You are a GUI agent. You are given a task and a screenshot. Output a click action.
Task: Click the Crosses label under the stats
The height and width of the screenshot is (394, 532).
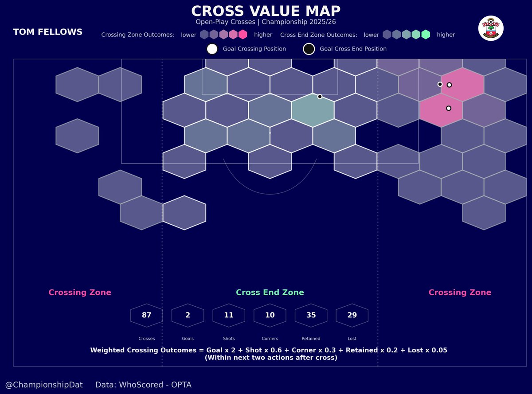point(147,339)
